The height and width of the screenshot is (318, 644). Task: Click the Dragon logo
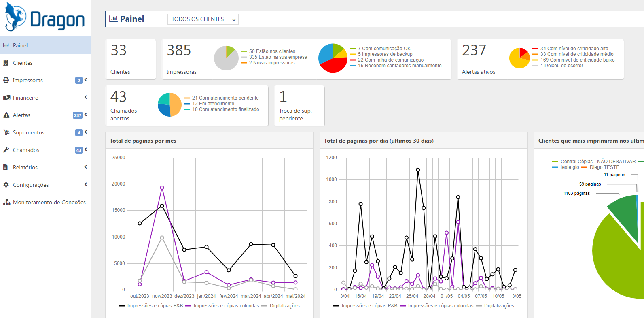45,17
